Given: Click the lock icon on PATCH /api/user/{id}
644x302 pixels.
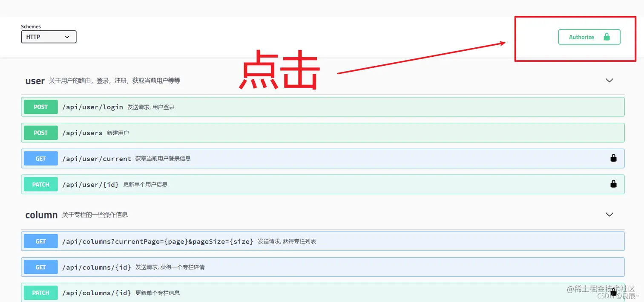Looking at the screenshot, I should tap(613, 184).
